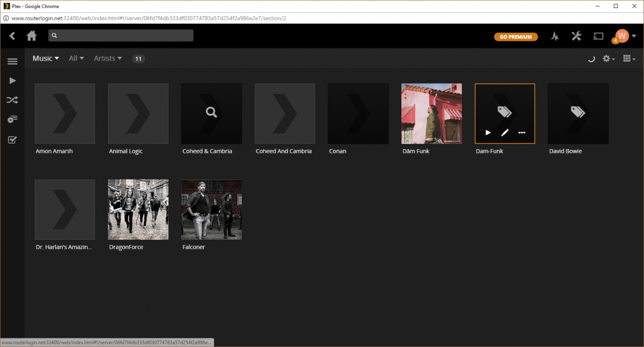644x347 pixels.
Task: Open the activity status icon
Action: 555,36
